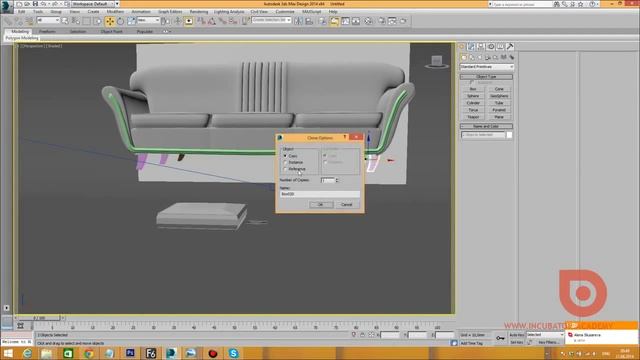Viewport: 640px width, 360px height.
Task: Switch to the Motion command panel tab
Action: 491,47
